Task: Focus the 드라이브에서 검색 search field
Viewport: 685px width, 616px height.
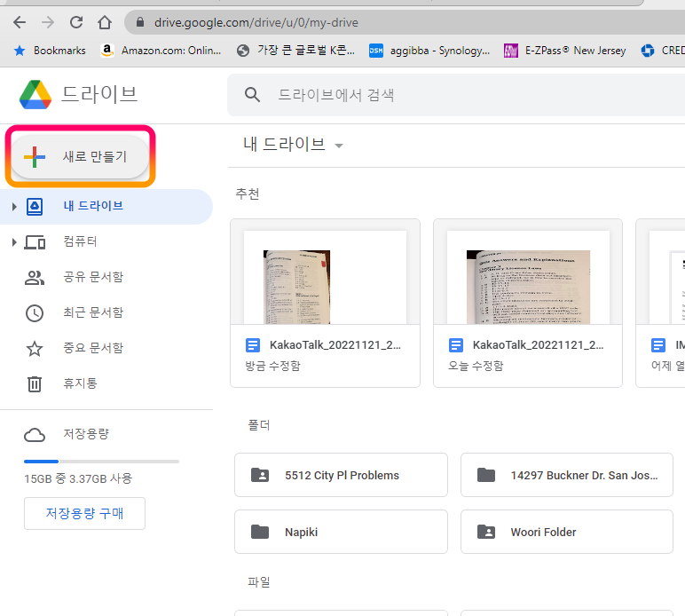Action: click(456, 95)
